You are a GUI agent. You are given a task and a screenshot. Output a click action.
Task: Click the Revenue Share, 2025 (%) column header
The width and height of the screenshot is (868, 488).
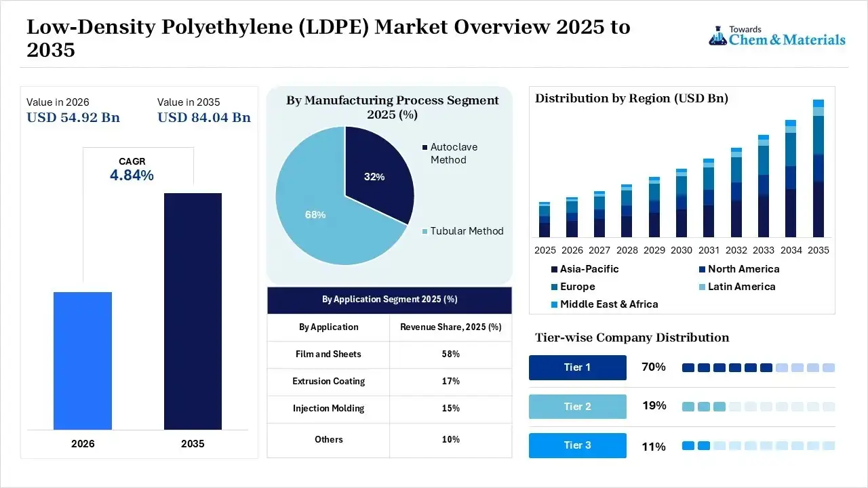[451, 327]
